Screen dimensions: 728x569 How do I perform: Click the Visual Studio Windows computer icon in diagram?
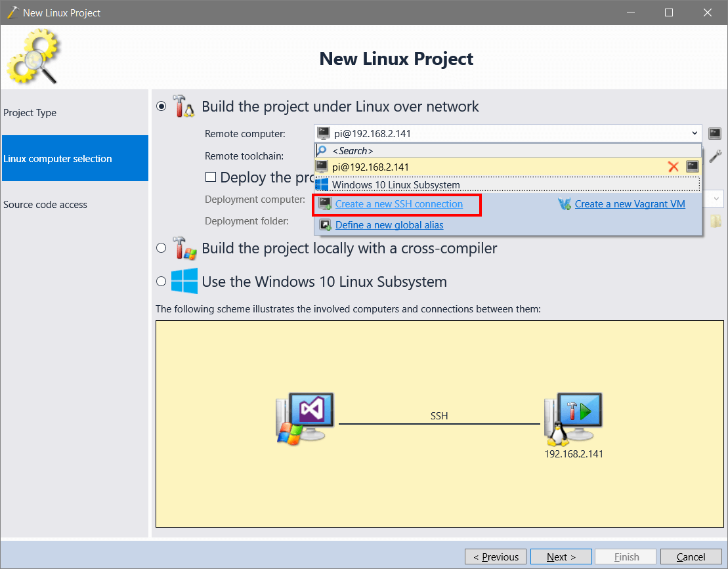305,419
